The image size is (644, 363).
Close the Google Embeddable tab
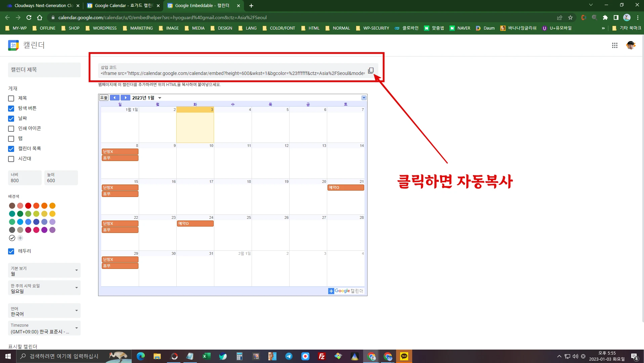tap(239, 6)
